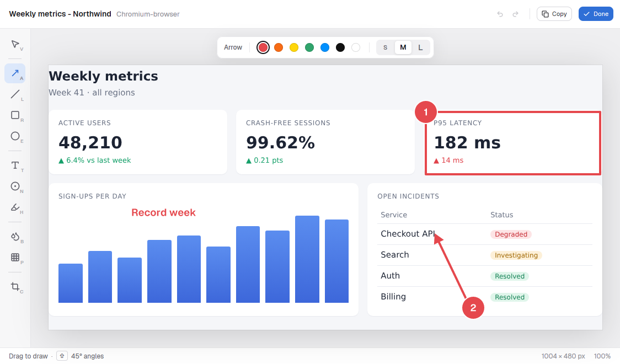Click the "Chromium-browser" source label
The width and height of the screenshot is (620, 364).
pyautogui.click(x=148, y=14)
